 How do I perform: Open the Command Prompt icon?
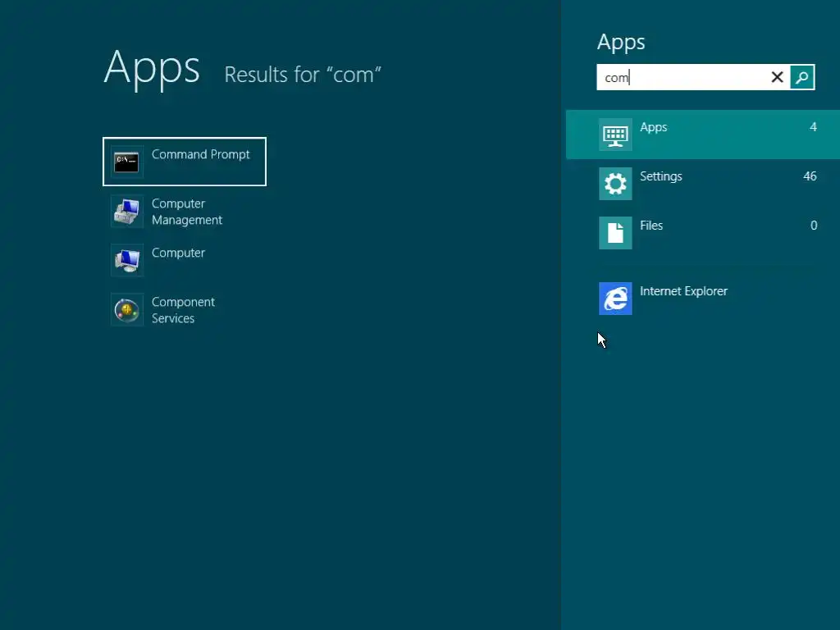coord(127,162)
